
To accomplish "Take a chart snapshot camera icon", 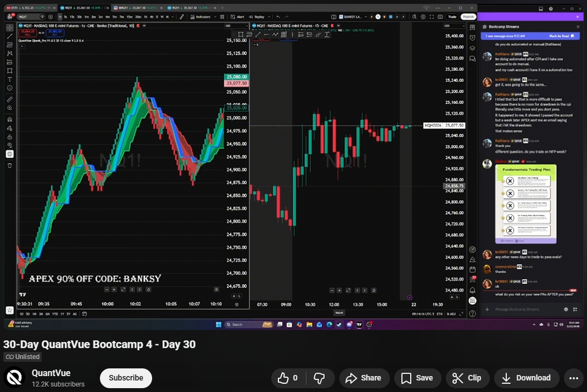I will tap(440, 17).
